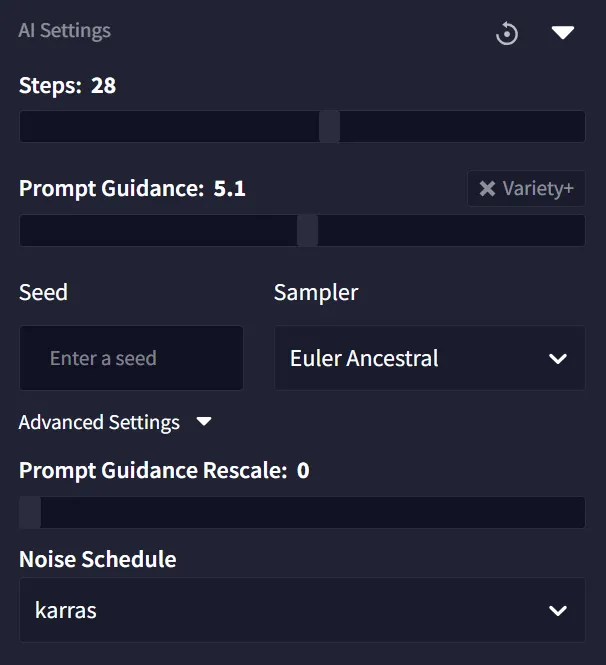Image resolution: width=606 pixels, height=665 pixels.
Task: Collapse the Advanced Settings section
Action: [x=115, y=422]
